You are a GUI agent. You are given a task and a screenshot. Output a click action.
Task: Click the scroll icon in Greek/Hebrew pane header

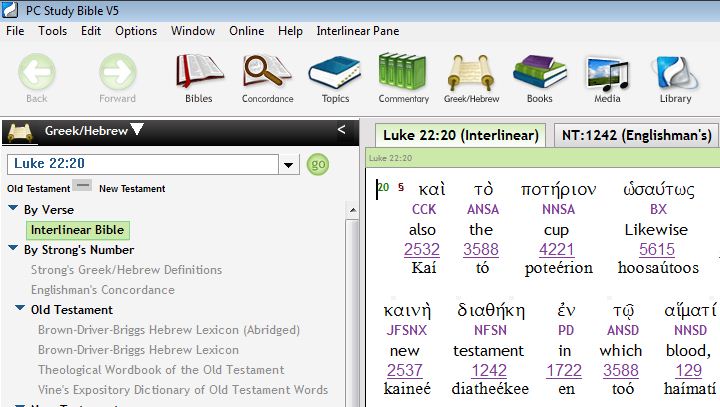20,132
